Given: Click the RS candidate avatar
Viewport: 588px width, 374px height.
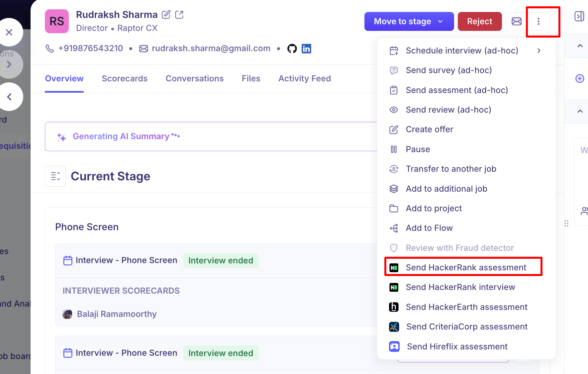Looking at the screenshot, I should click(57, 21).
